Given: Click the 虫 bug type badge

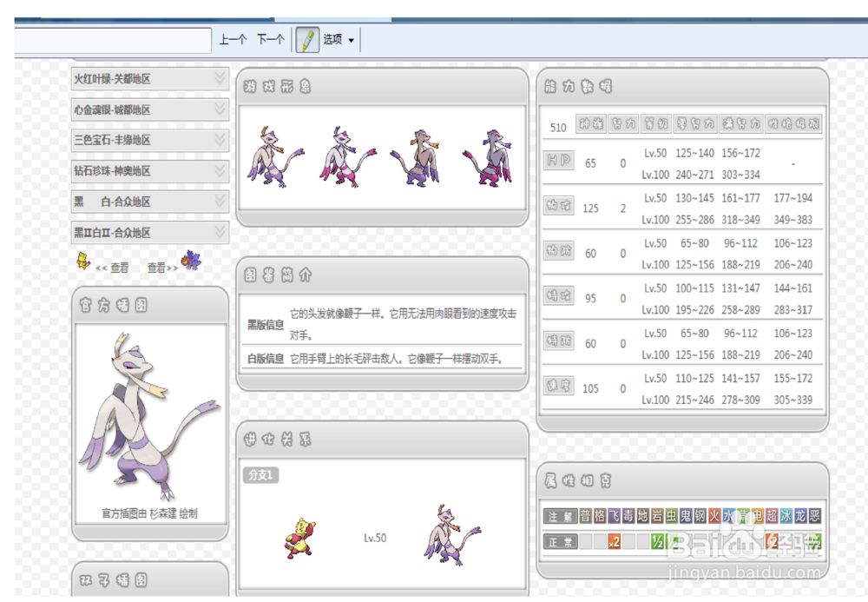Looking at the screenshot, I should (672, 516).
